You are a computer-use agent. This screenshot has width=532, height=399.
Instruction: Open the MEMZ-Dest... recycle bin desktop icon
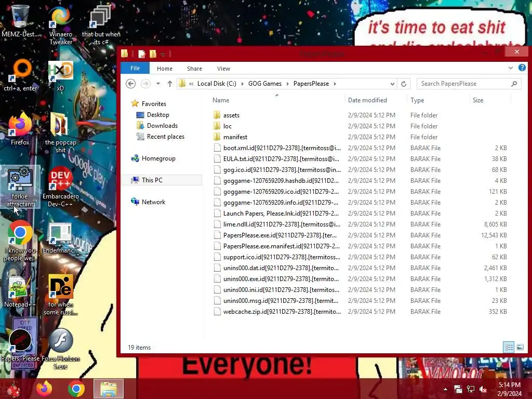click(20, 20)
